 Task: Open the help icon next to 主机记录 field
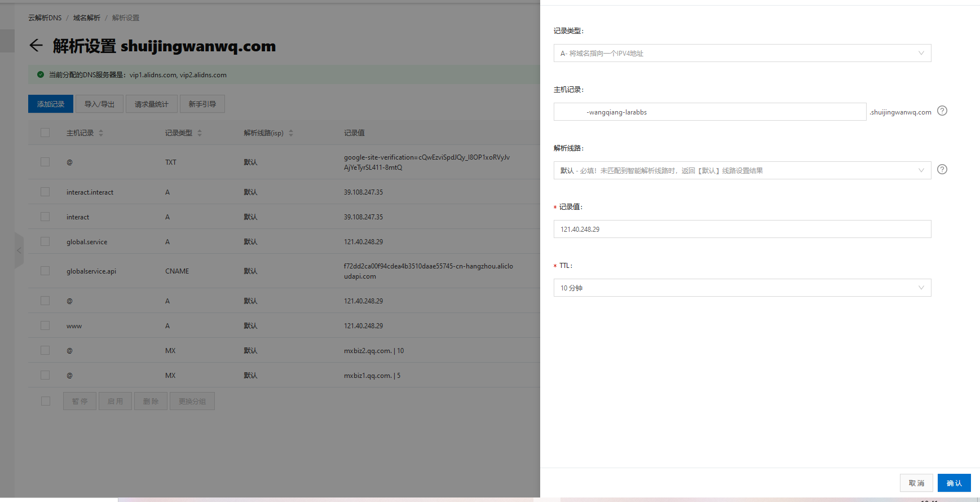click(942, 111)
